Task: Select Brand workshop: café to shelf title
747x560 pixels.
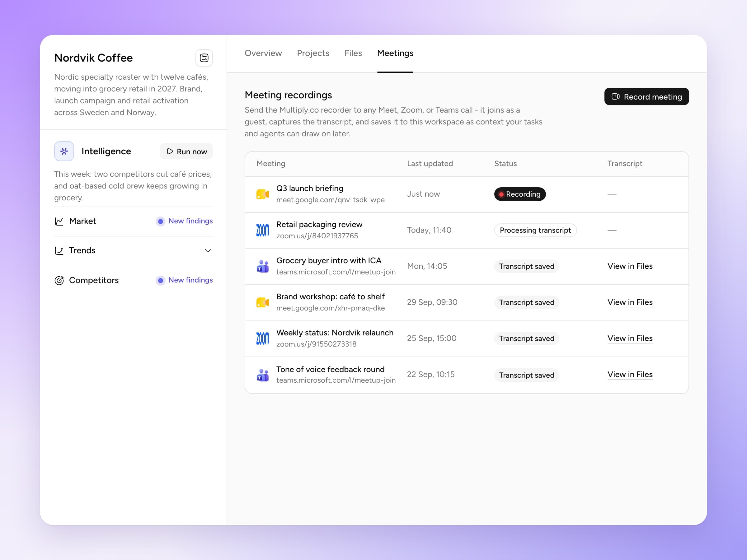Action: point(330,297)
